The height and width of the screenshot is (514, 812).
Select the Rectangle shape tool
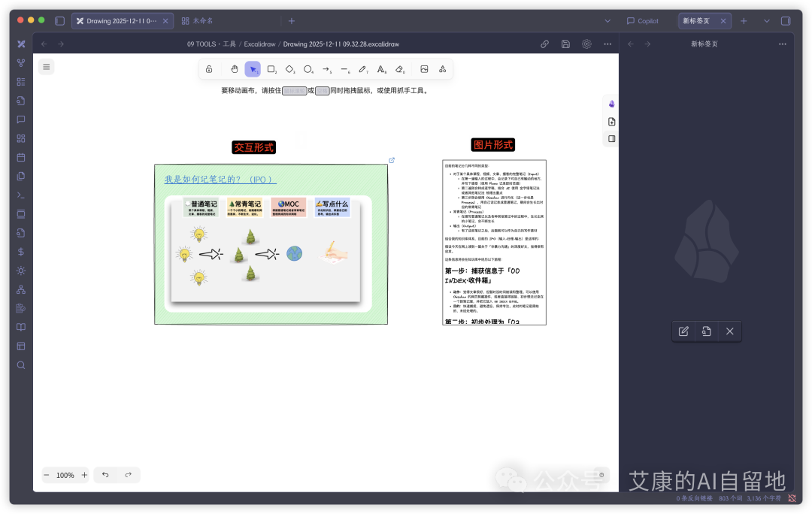271,69
